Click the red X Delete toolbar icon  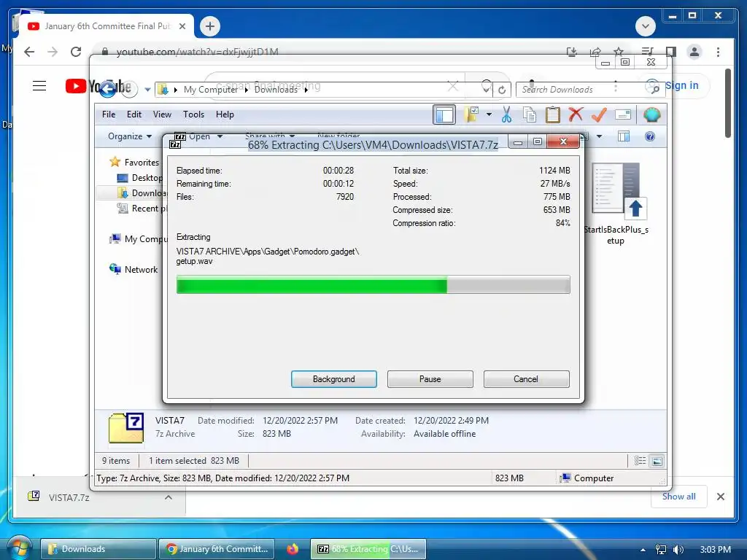tap(576, 114)
